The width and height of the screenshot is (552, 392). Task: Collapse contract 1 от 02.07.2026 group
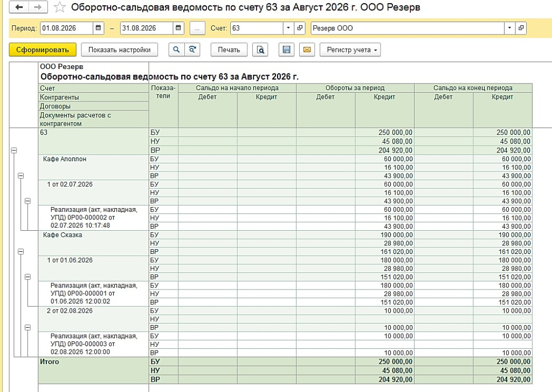pyautogui.click(x=27, y=201)
